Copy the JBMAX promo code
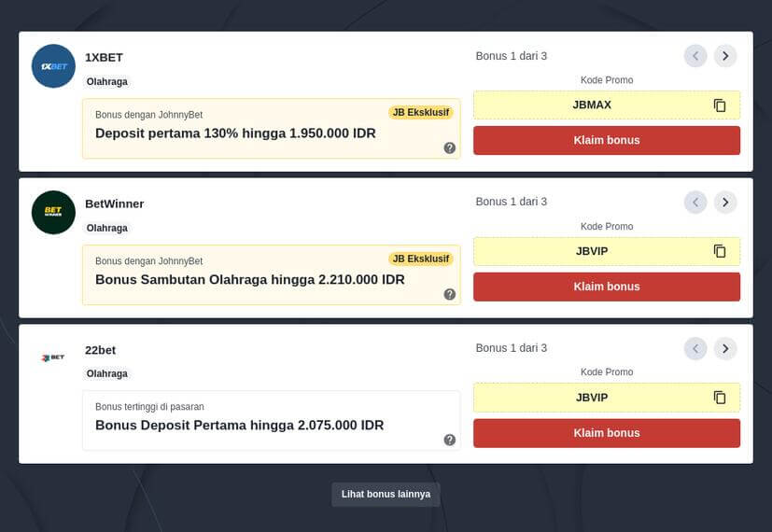 720,105
